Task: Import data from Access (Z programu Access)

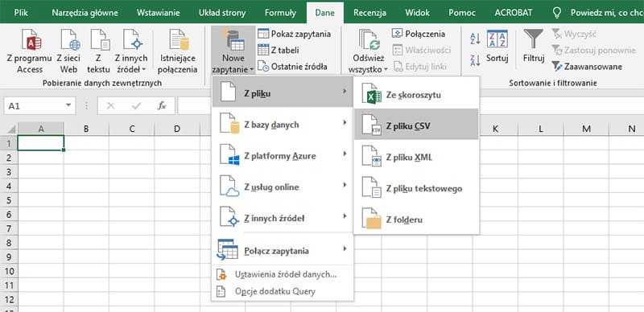Action: tap(29, 51)
